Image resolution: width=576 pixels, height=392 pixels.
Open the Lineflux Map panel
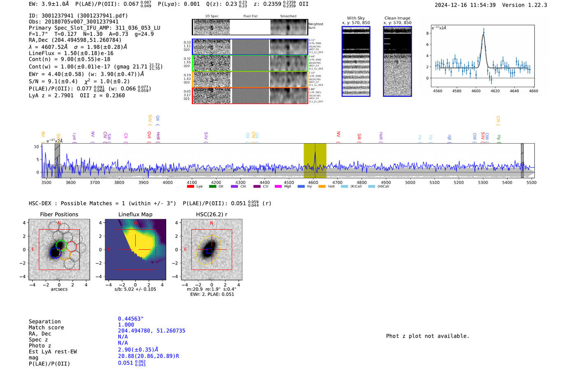135,250
